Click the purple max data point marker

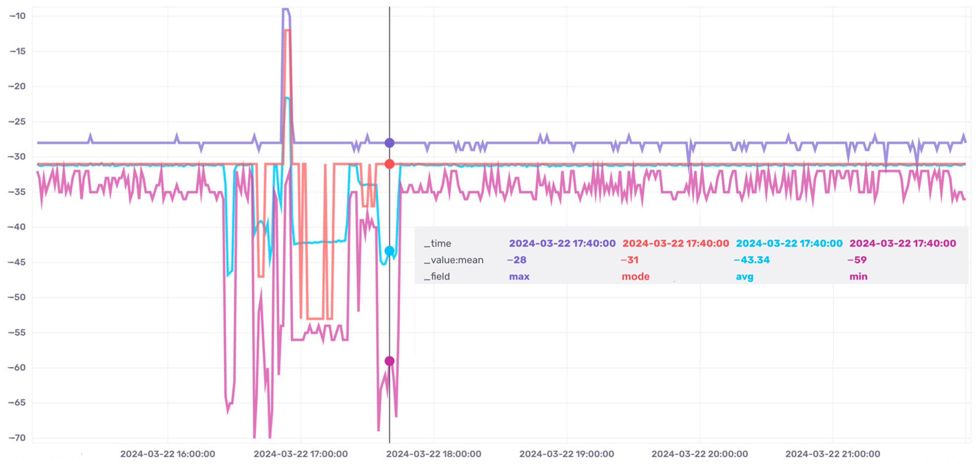tap(389, 143)
